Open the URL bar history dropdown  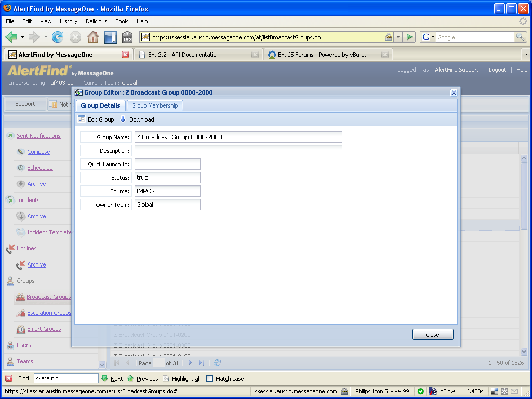pos(398,37)
